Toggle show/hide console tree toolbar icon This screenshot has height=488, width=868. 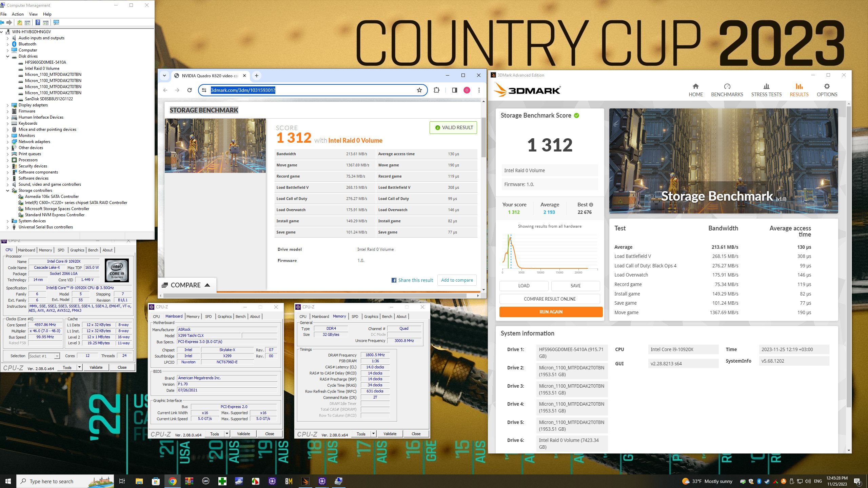click(28, 22)
